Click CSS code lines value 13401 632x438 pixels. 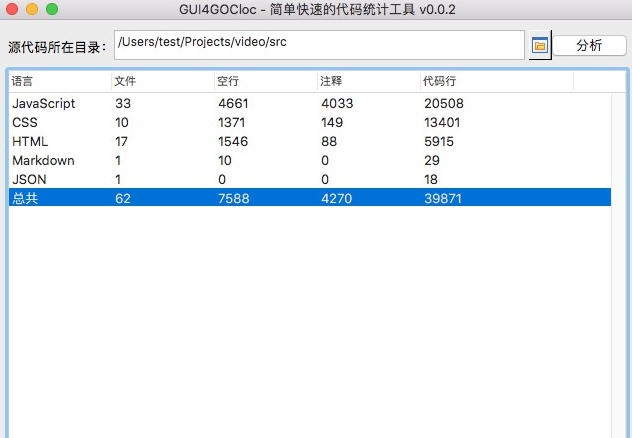442,122
